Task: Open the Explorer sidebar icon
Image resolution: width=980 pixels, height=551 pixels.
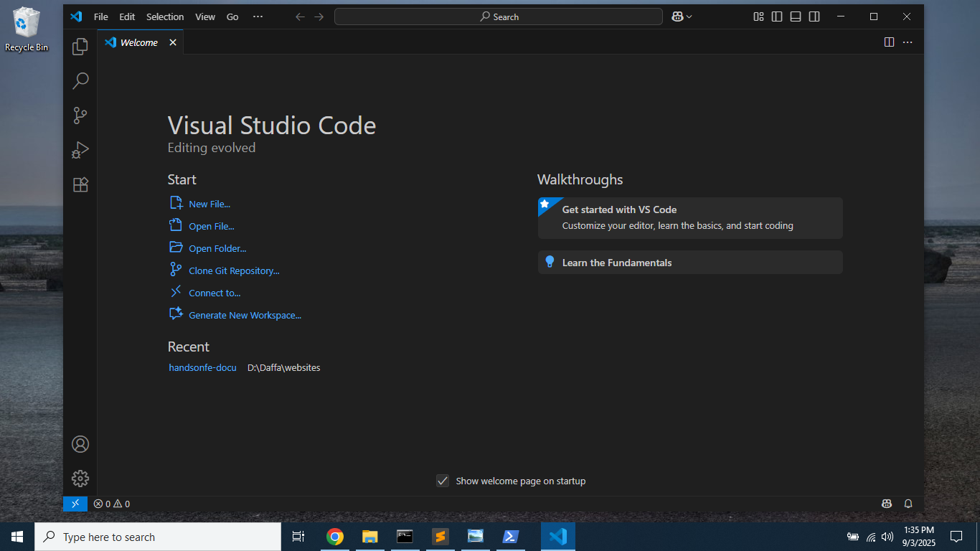Action: [80, 46]
